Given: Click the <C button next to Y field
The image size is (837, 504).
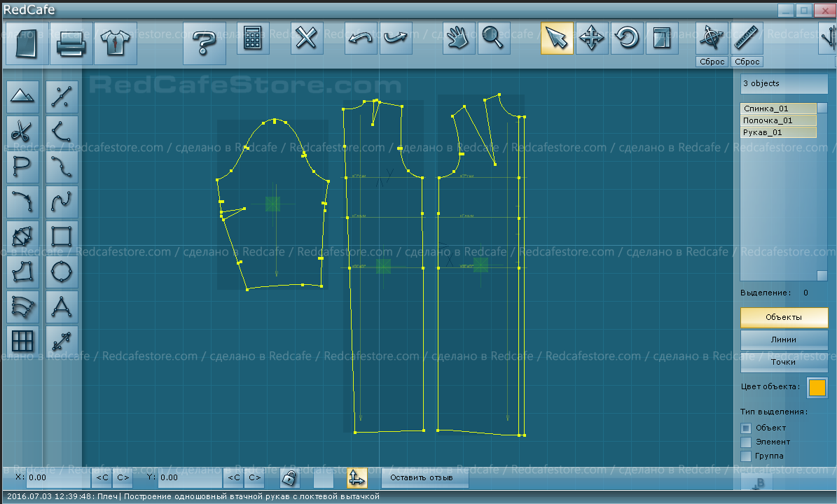Looking at the screenshot, I should pos(234,477).
